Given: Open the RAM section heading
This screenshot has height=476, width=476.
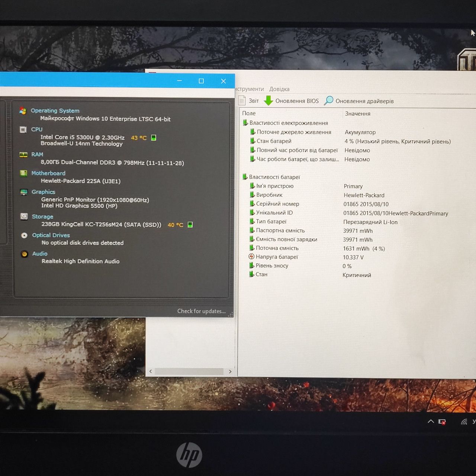Looking at the screenshot, I should click(37, 154).
